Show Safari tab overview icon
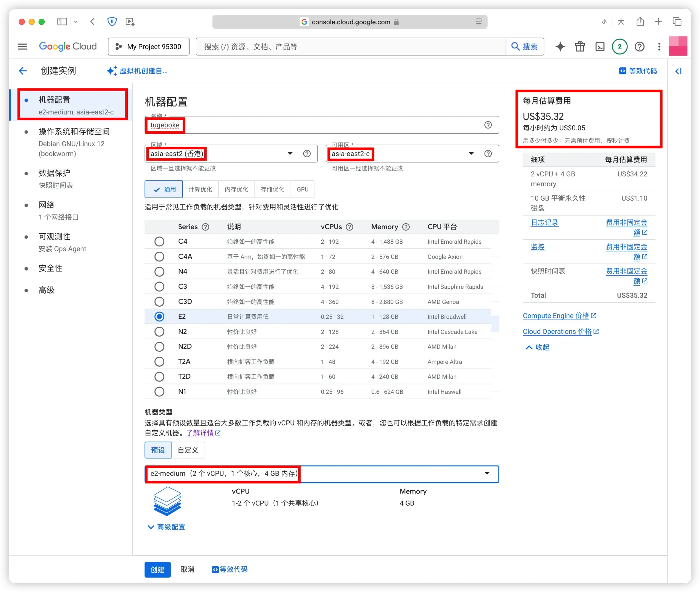This screenshot has height=592, width=700. click(677, 22)
